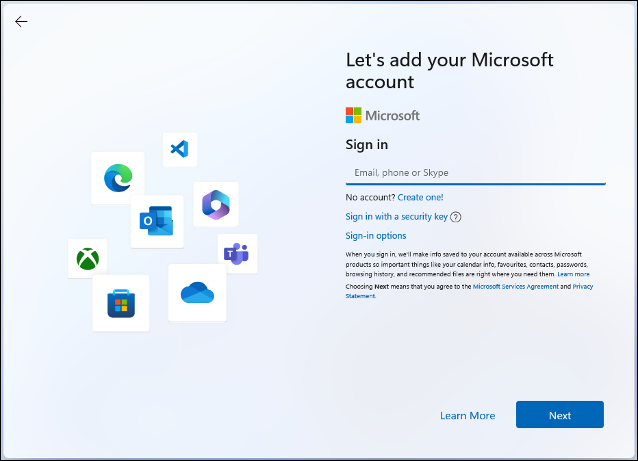Open the Microsoft Services Agreement link
The image size is (638, 461).
(x=515, y=286)
